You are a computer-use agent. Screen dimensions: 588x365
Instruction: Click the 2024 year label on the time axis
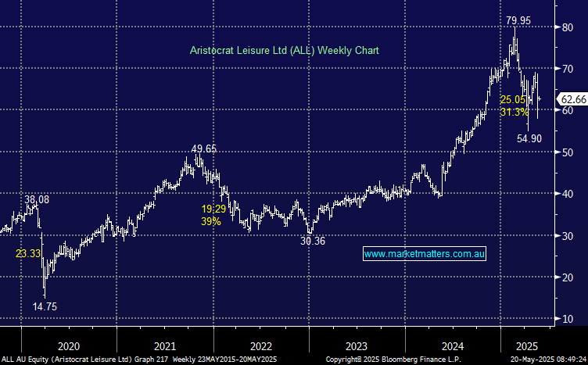pos(453,346)
